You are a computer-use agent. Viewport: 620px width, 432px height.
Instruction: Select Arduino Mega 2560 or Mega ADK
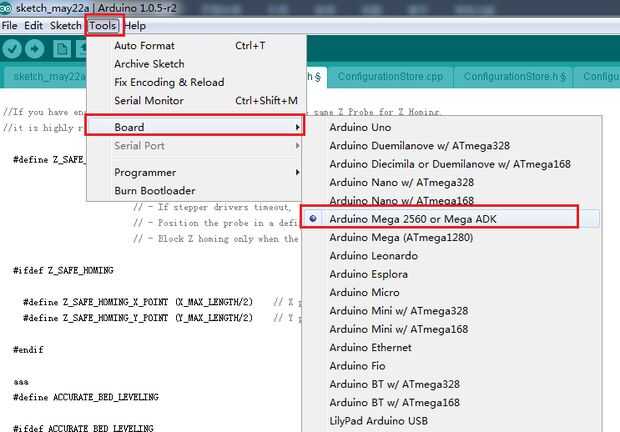point(451,219)
